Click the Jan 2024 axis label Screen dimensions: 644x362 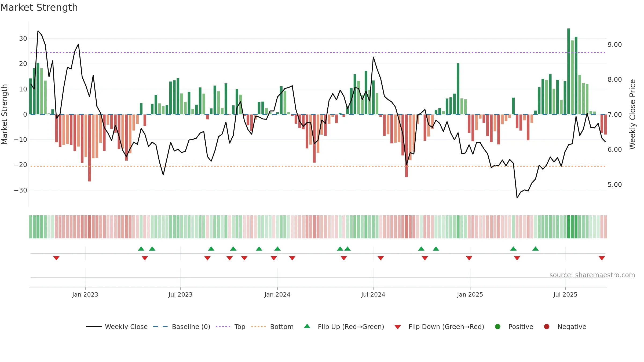(x=277, y=294)
